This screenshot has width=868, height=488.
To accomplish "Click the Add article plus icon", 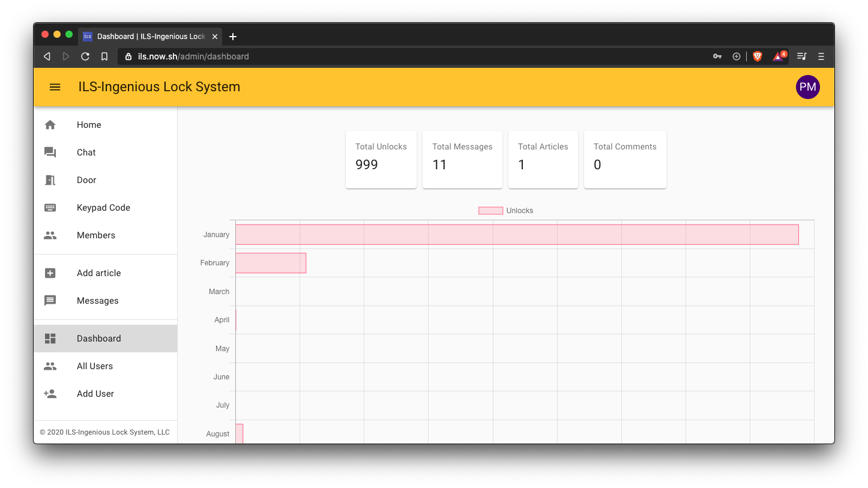I will coord(50,273).
